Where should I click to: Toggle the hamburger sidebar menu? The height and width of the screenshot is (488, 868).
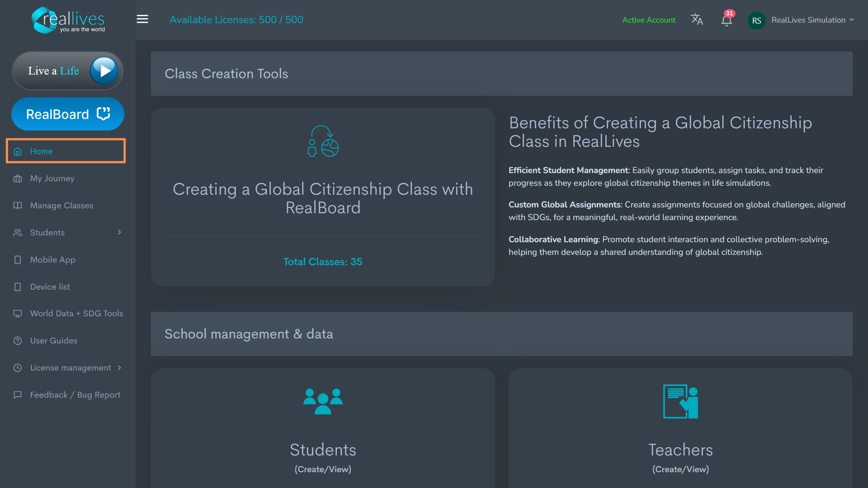pos(142,19)
